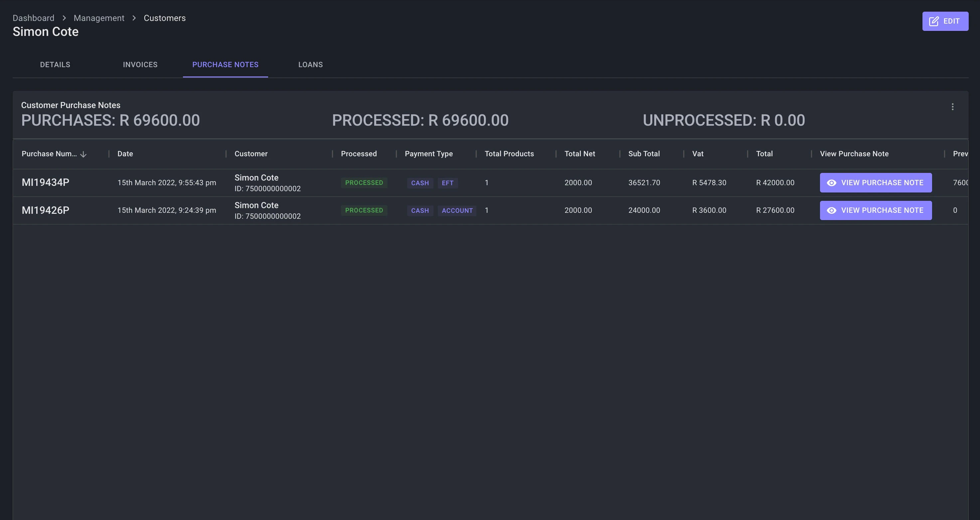Viewport: 980px width, 520px height.
Task: Click PROCESSED badge on MI19426P row
Action: tap(364, 210)
